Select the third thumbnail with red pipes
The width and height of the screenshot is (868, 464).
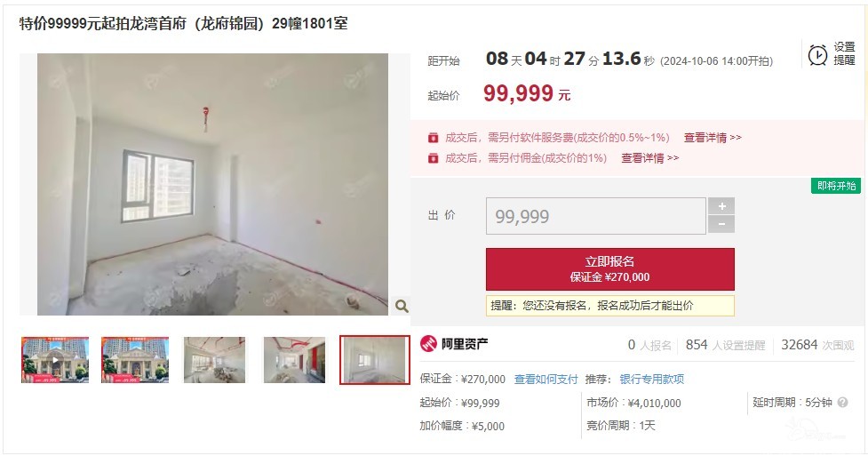coord(214,360)
